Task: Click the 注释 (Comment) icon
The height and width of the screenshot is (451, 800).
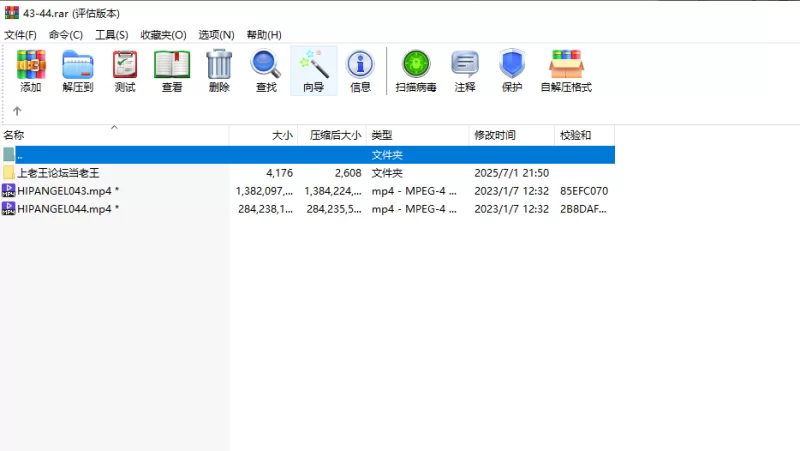Action: pyautogui.click(x=465, y=64)
